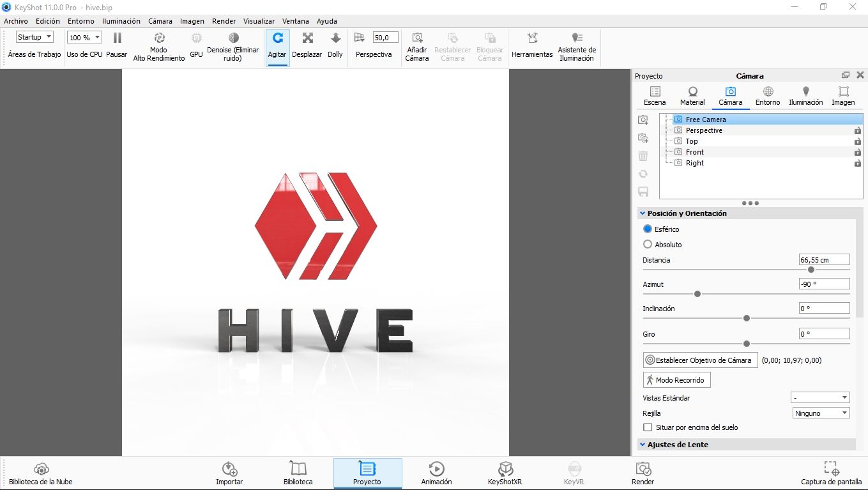Screen dimensions: 868x490
Task: Click the Giro slider
Action: (746, 344)
